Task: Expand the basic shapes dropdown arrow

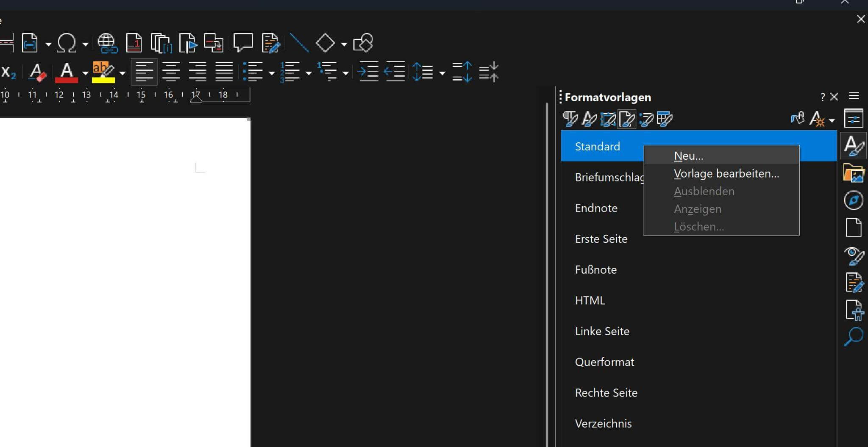Action: coord(344,44)
